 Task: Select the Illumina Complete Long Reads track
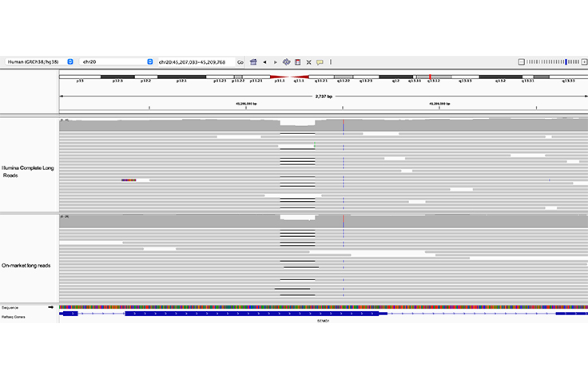point(29,166)
